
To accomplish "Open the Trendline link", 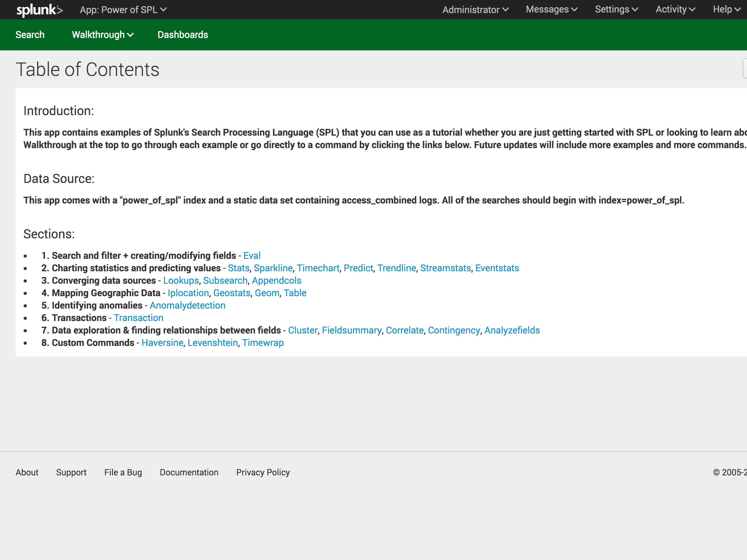I will (397, 268).
